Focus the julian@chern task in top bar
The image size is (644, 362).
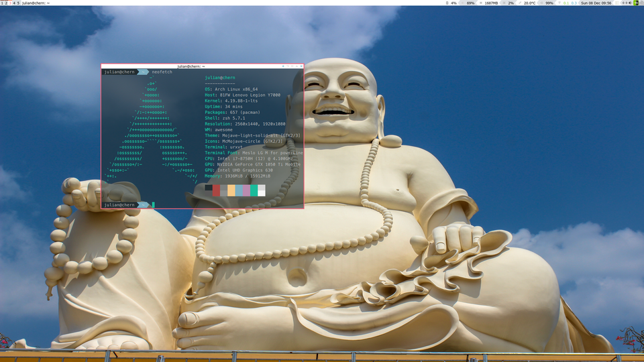[36, 3]
